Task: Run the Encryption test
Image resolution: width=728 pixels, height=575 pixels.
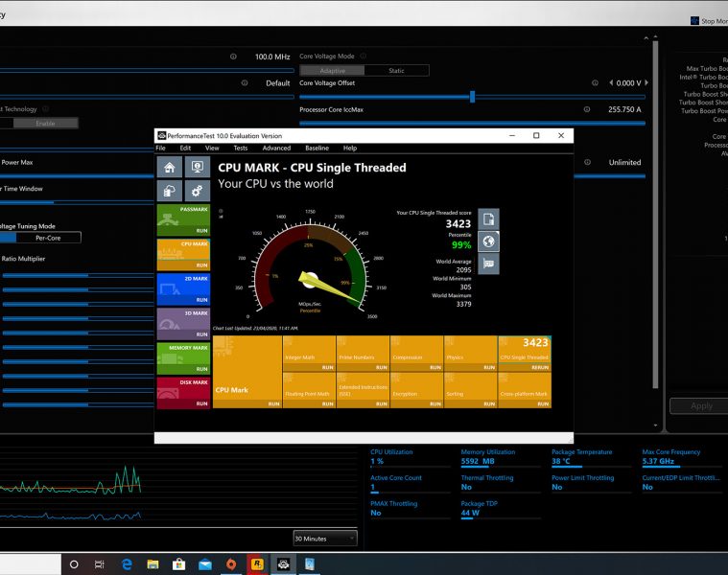Action: (416, 390)
